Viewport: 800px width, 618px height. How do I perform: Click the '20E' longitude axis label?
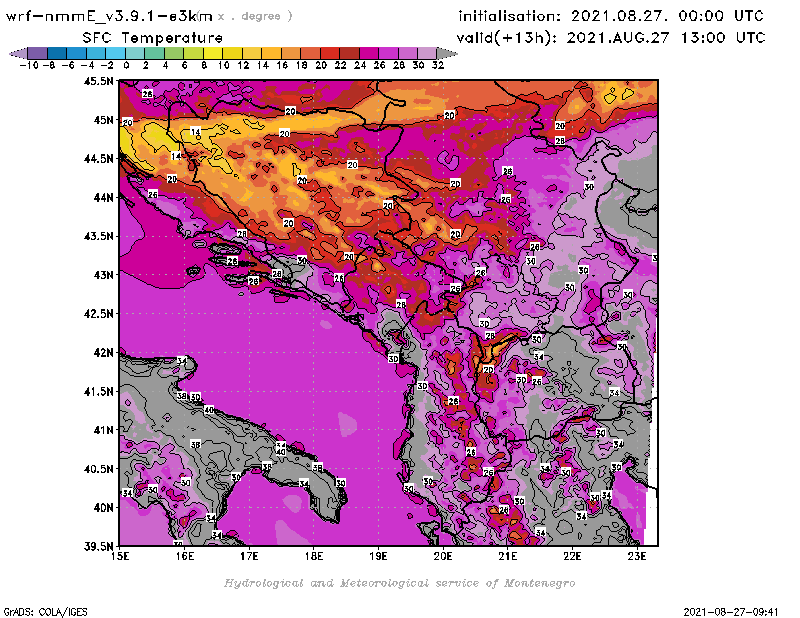pyautogui.click(x=443, y=556)
